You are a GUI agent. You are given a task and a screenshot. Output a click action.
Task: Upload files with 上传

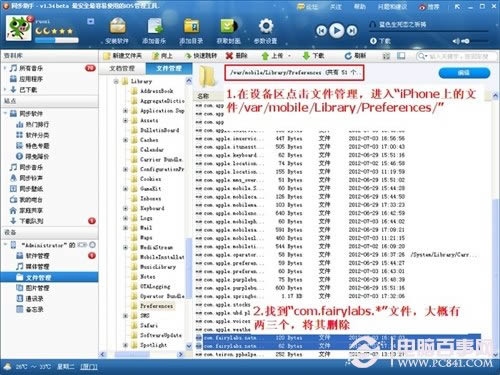point(273,56)
